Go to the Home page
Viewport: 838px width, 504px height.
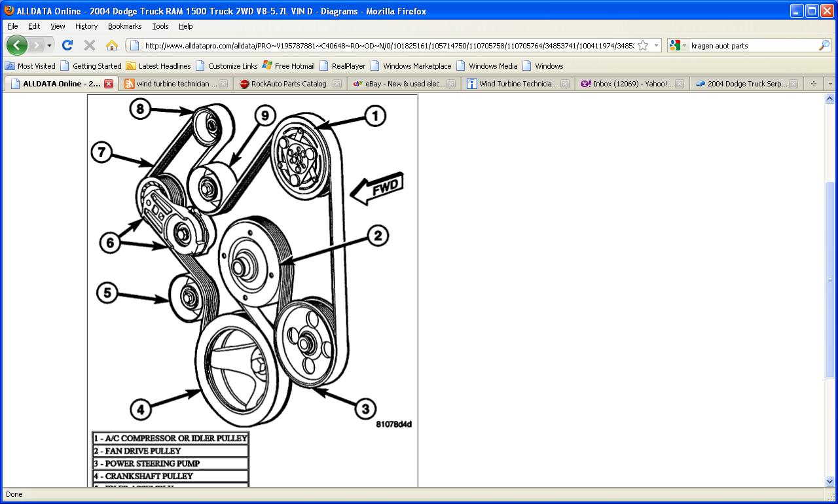point(112,45)
